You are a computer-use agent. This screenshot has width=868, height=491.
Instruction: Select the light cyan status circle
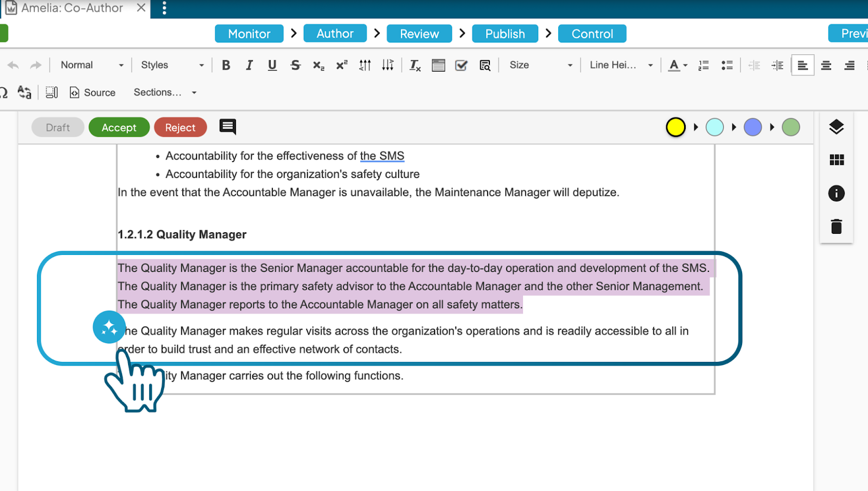coord(714,127)
